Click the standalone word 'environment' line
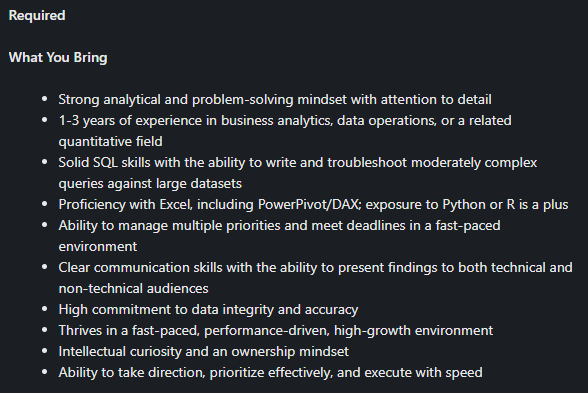The width and height of the screenshot is (588, 393). click(98, 246)
